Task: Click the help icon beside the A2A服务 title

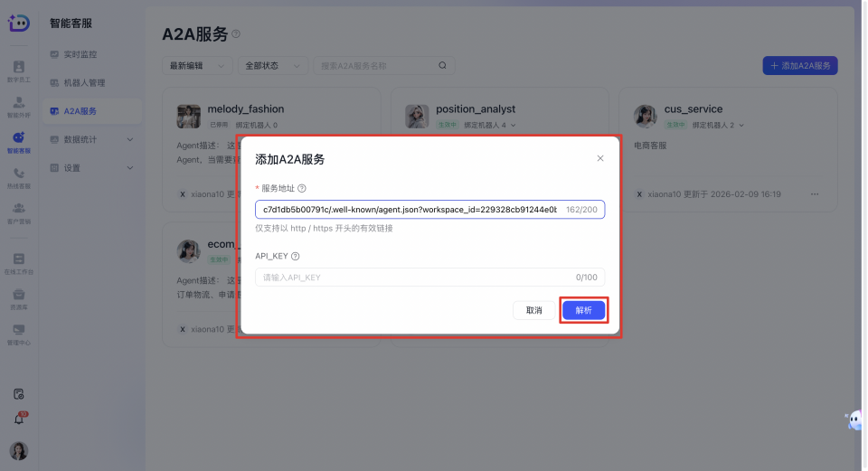Action: (x=236, y=34)
